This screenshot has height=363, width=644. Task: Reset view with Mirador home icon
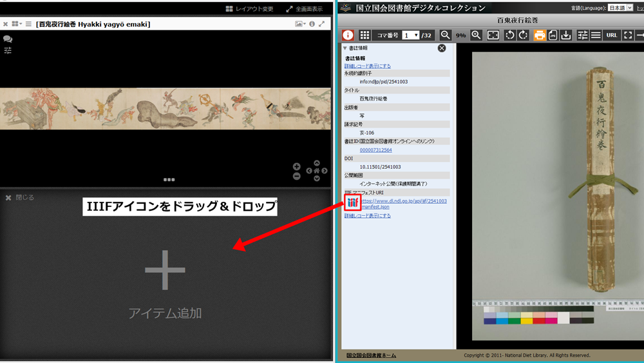tap(317, 171)
